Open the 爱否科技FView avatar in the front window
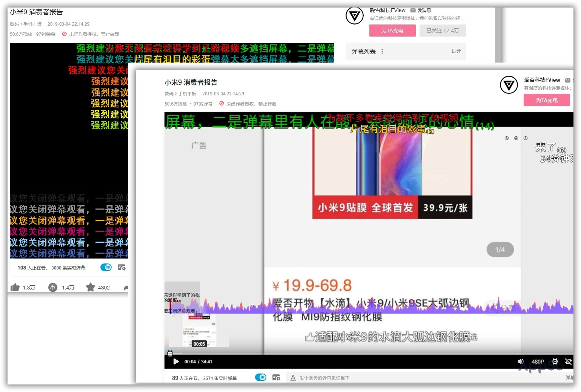581x392 pixels. (509, 85)
